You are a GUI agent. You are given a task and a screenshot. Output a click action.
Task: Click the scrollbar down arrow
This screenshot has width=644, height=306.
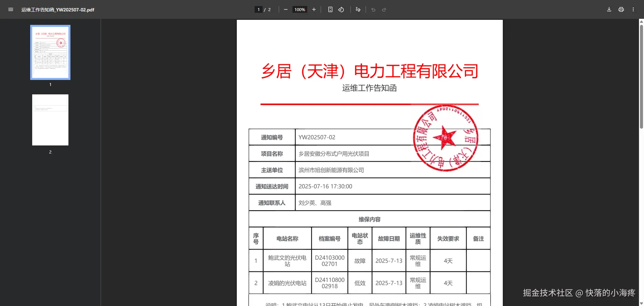pos(641,304)
